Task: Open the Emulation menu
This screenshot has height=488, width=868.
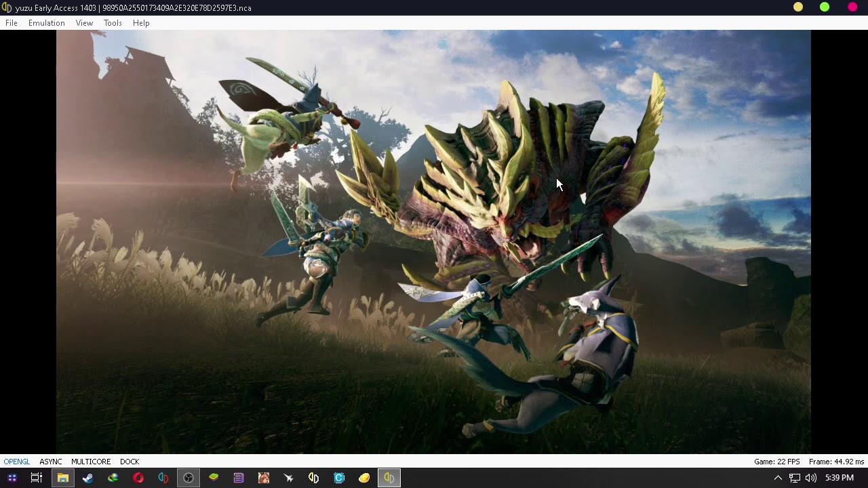Action: pos(47,23)
